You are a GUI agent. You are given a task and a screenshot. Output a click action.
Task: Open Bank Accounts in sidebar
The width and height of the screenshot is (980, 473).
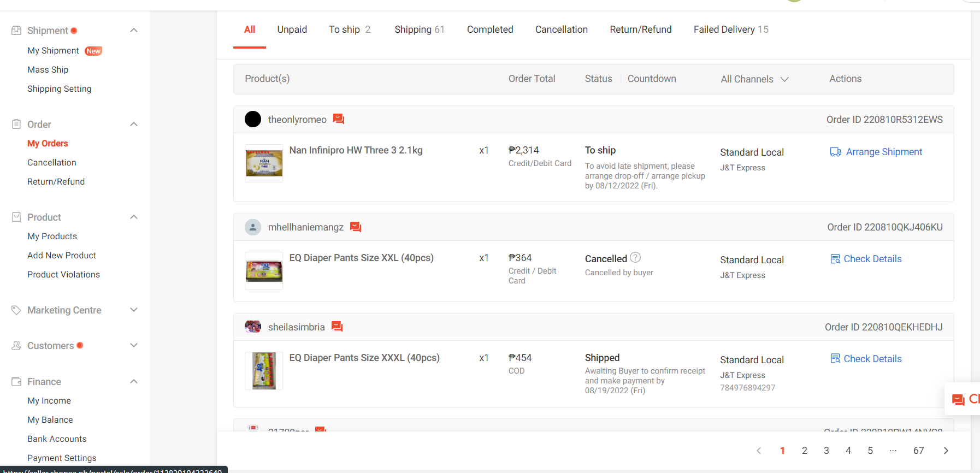point(57,439)
